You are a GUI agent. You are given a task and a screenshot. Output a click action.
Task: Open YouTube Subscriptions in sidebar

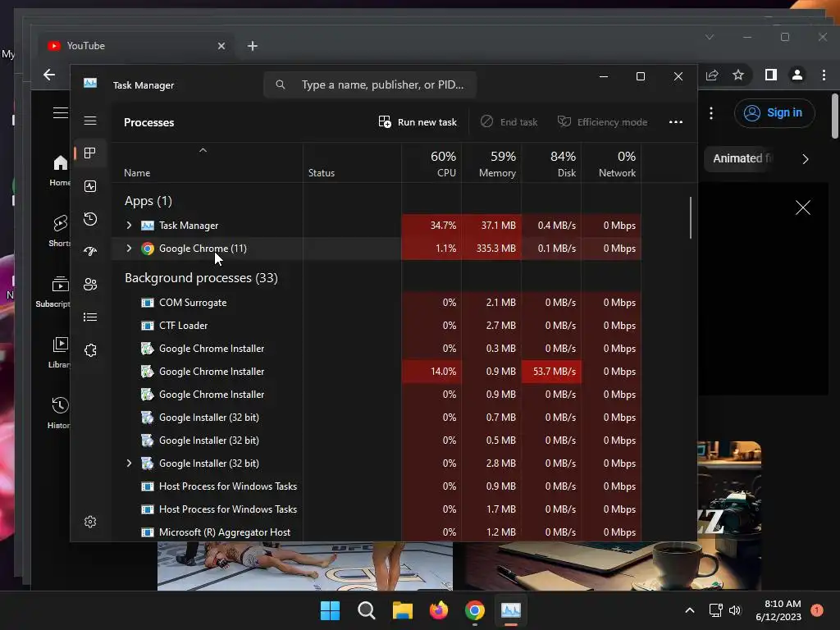[x=53, y=292]
